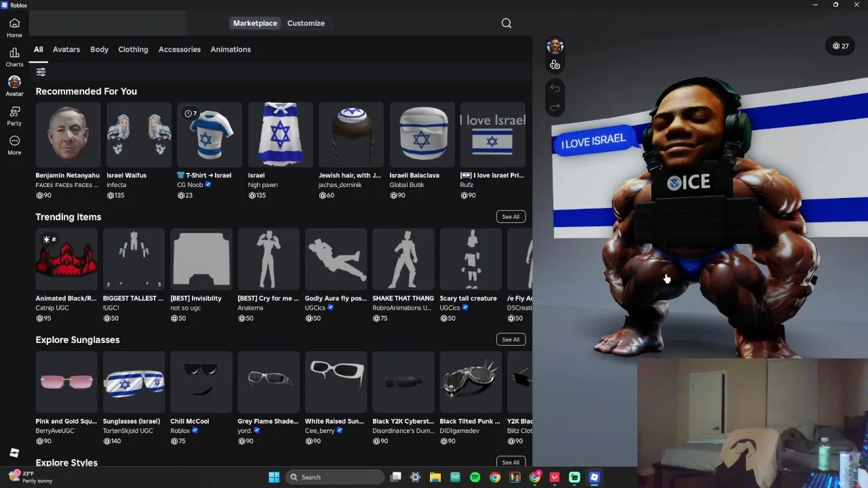Go to Home in the sidebar
The width and height of the screenshot is (868, 488).
pyautogui.click(x=14, y=27)
